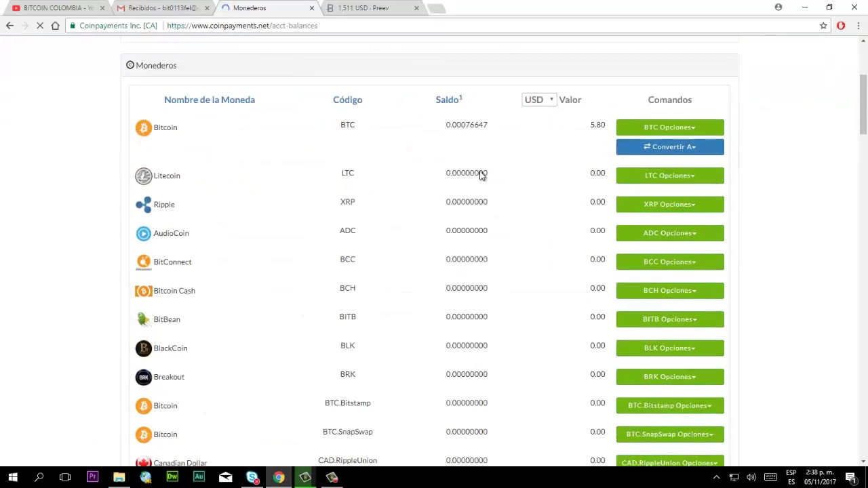Expand BLK Opciones dropdown
This screenshot has width=868, height=488.
tap(670, 348)
